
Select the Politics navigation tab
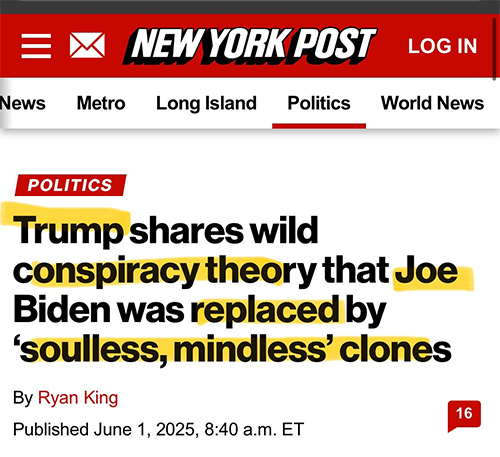pos(319,103)
